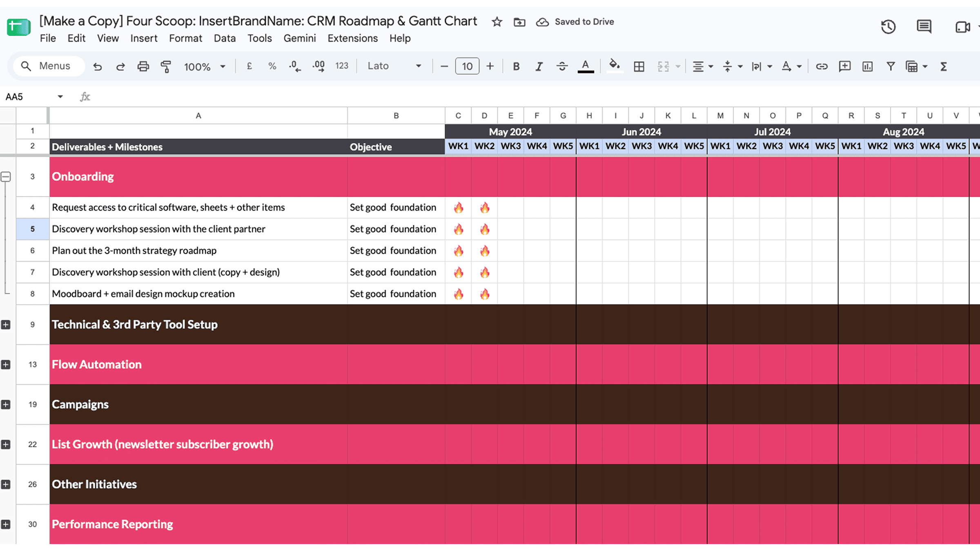Toggle strikethrough formatting
This screenshot has height=551, width=980.
(562, 66)
